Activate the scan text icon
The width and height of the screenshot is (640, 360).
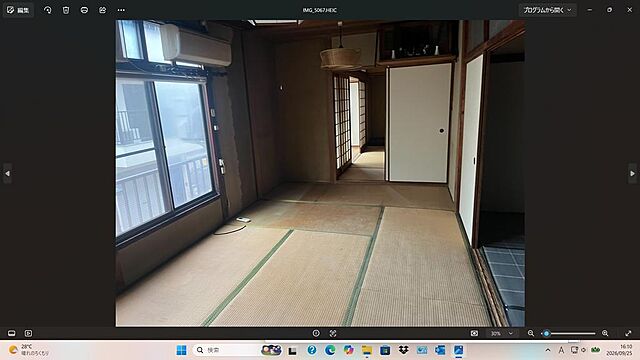[333, 333]
